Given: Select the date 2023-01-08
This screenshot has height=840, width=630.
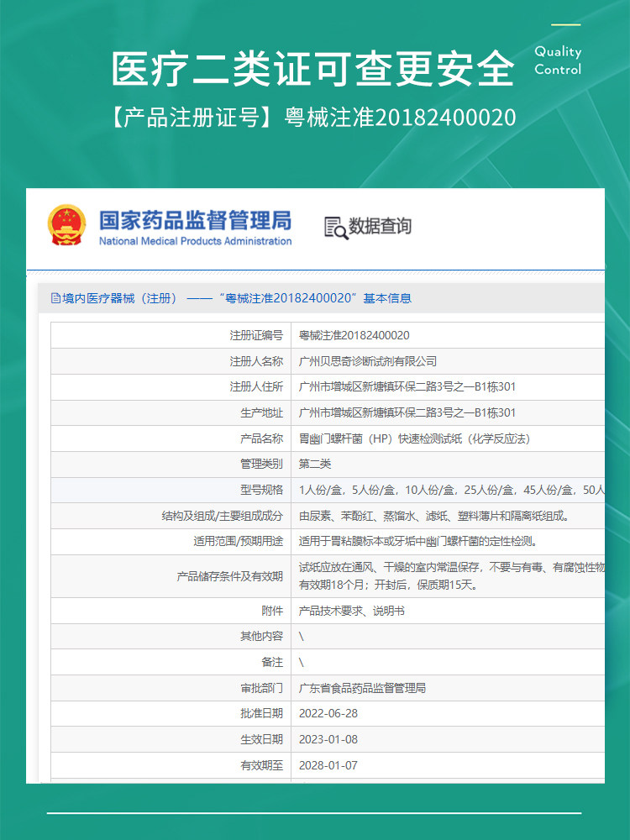Looking at the screenshot, I should click(x=328, y=739).
